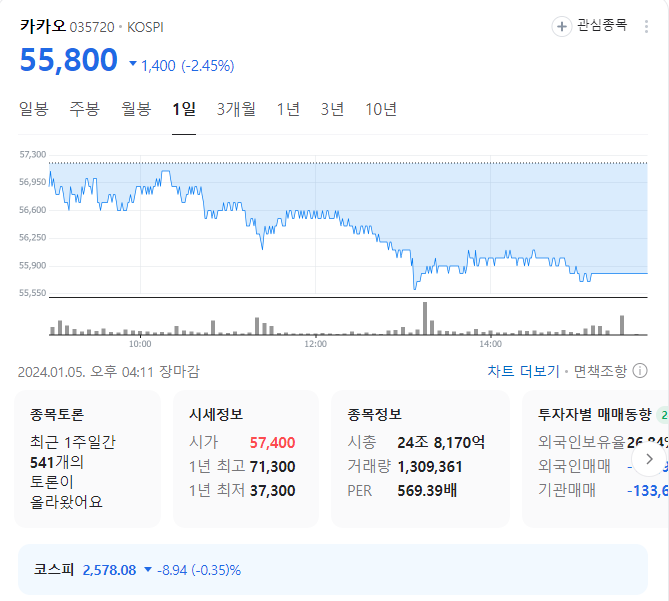Click the 기관매매 row label

tap(567, 490)
